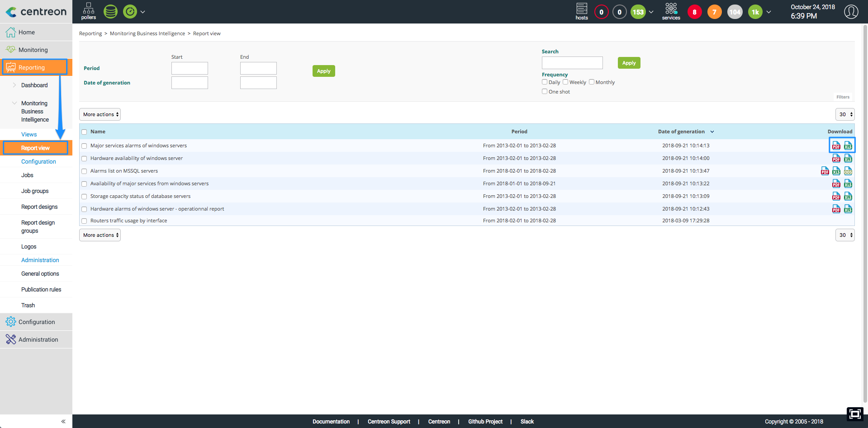The height and width of the screenshot is (428, 868).
Task: Open the top results-per-page 30 dropdown
Action: tap(845, 114)
